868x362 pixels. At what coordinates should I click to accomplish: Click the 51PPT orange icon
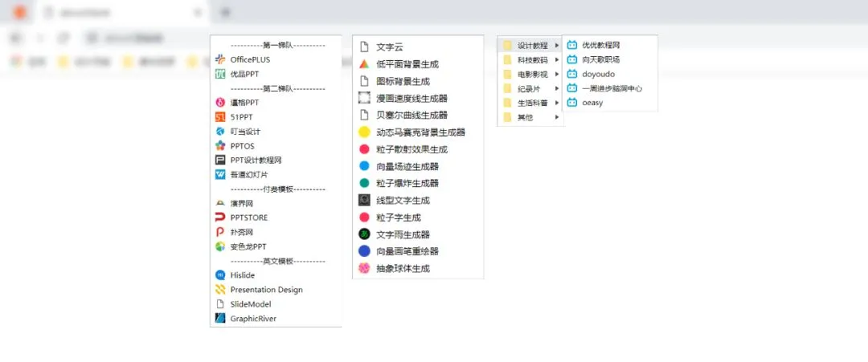(x=219, y=117)
